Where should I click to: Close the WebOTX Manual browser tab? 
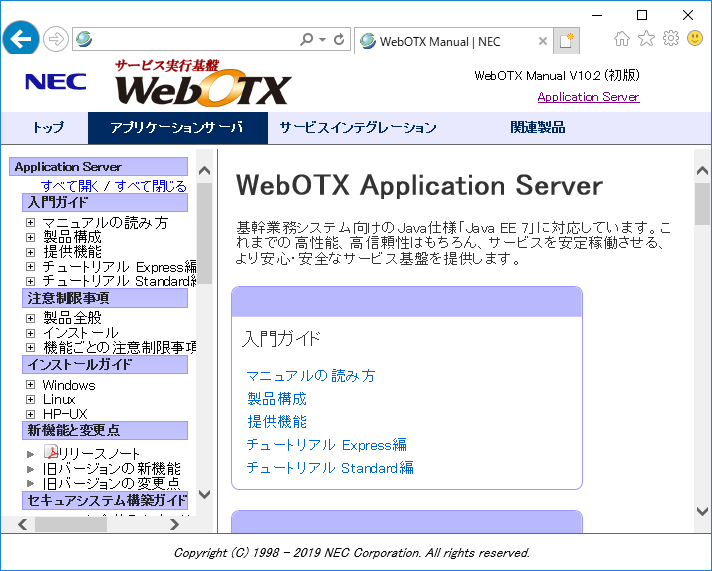coord(543,42)
